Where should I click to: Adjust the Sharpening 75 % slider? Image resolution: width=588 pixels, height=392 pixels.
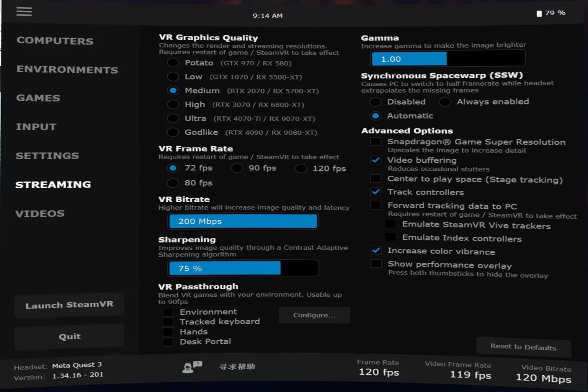click(x=243, y=268)
